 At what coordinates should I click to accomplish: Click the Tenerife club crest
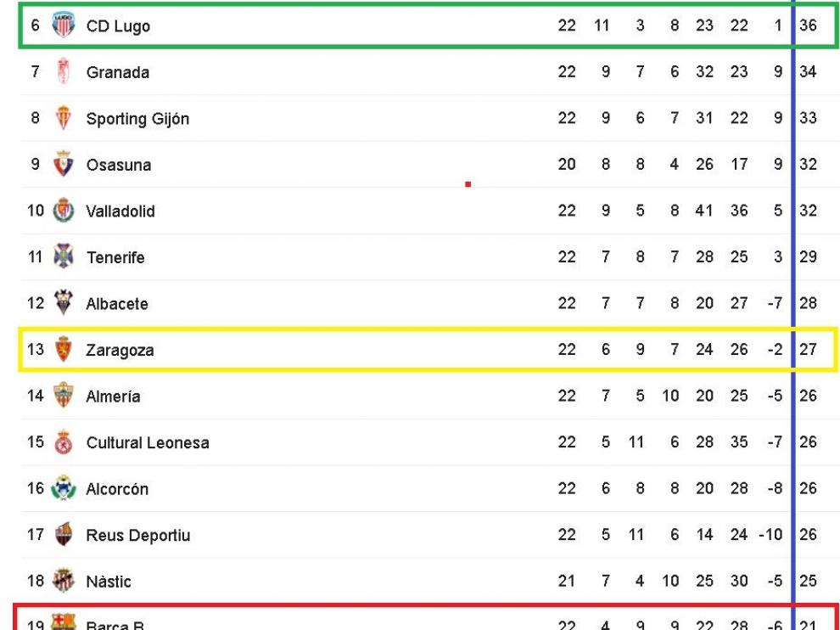pyautogui.click(x=64, y=256)
